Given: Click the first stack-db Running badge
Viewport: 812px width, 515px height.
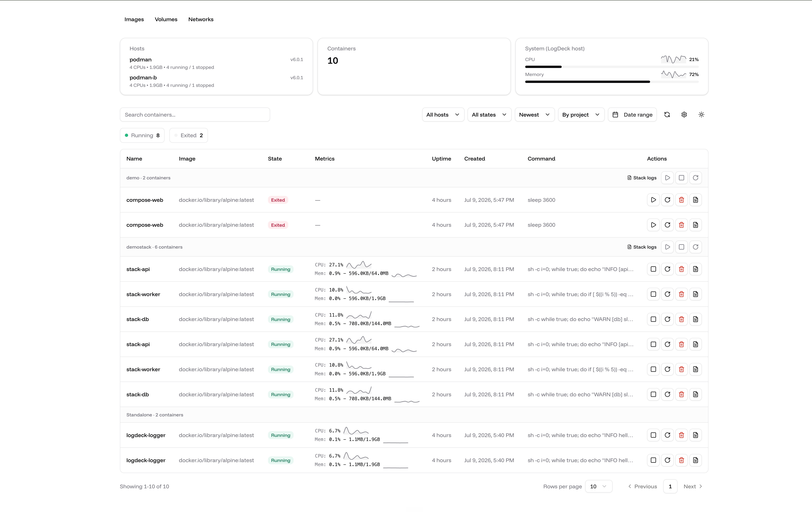Looking at the screenshot, I should (281, 319).
